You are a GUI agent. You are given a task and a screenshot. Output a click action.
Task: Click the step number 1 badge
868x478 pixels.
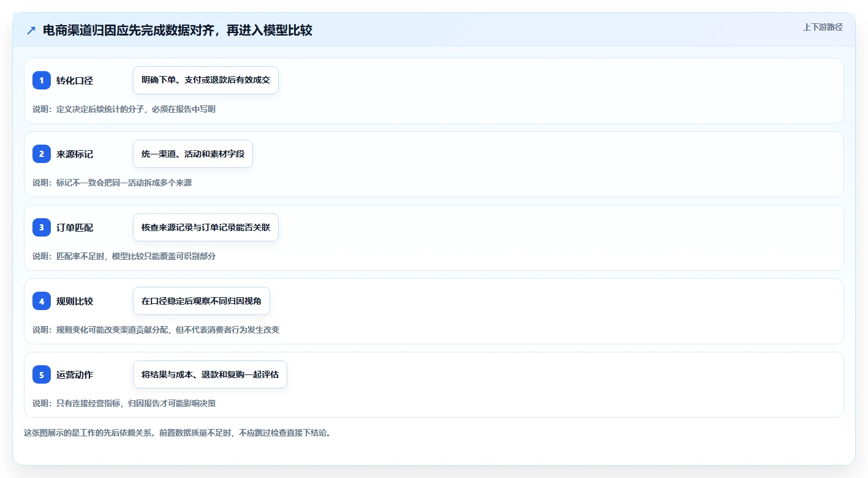tap(42, 80)
